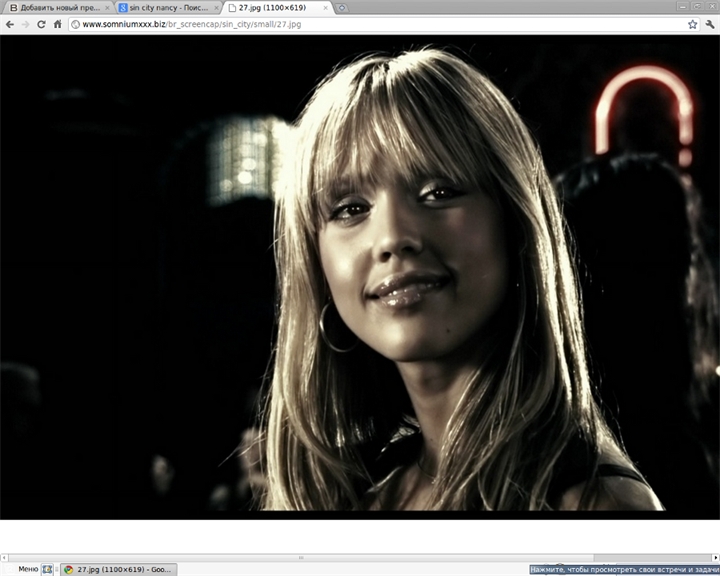Switch to the 'sin city nancy' search tab

click(x=169, y=8)
